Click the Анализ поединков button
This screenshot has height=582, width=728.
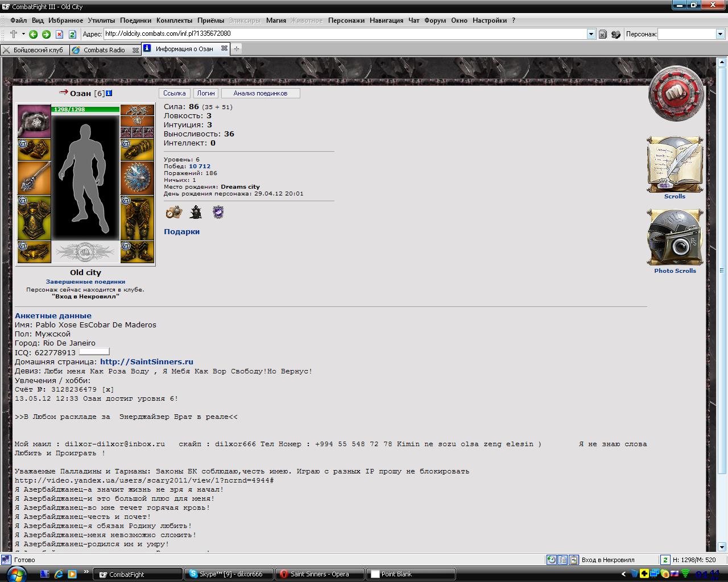coord(260,93)
